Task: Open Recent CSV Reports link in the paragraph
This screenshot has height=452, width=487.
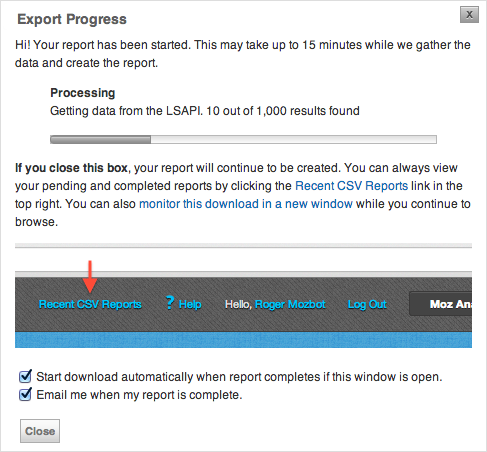Action: click(351, 186)
